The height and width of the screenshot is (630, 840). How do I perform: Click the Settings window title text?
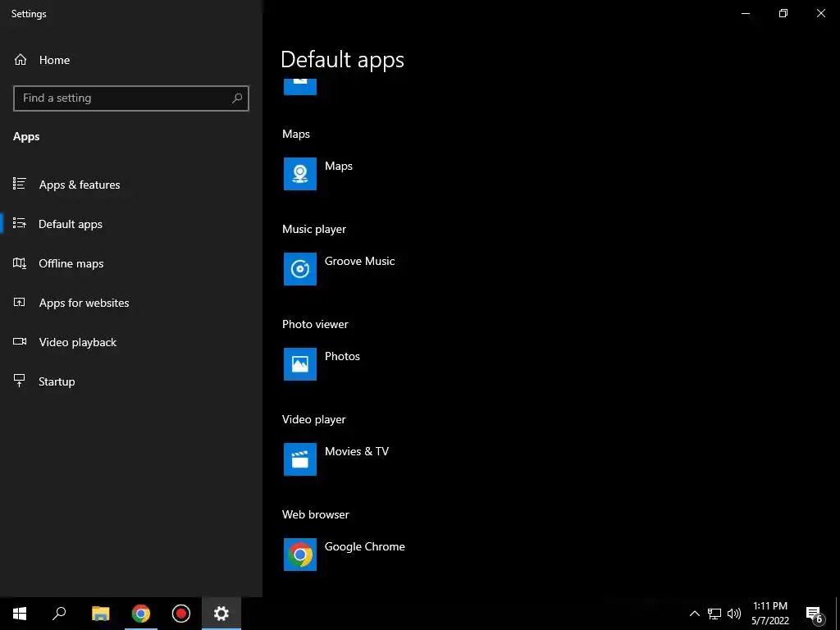pyautogui.click(x=29, y=14)
